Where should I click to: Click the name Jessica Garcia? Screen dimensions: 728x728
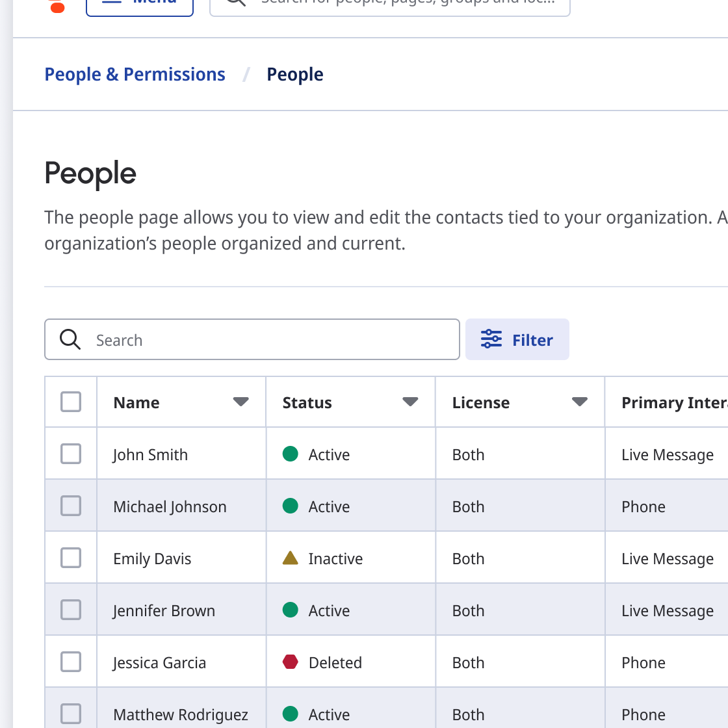pos(159,662)
